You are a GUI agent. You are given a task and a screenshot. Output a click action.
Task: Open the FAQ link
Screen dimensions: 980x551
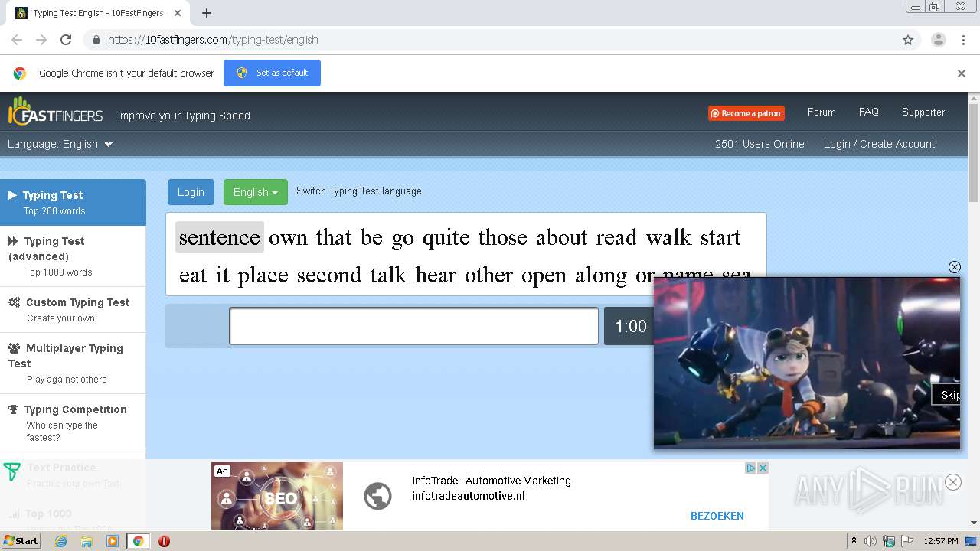[868, 112]
